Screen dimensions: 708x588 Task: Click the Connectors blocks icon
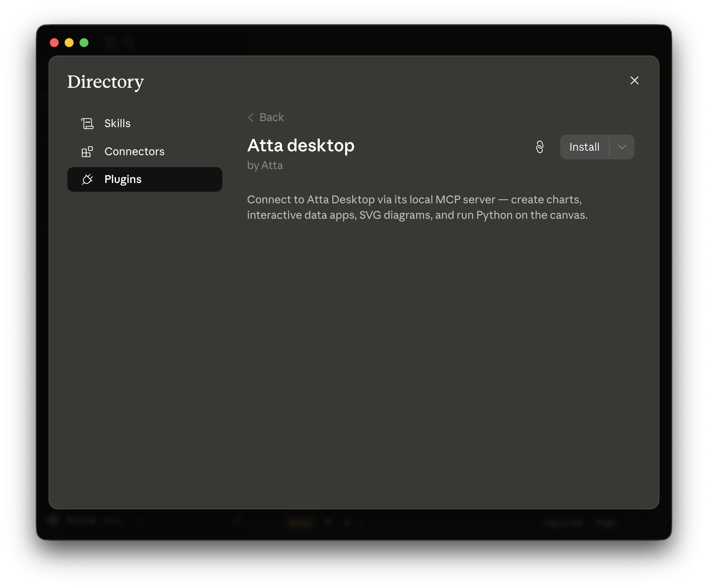click(x=87, y=152)
